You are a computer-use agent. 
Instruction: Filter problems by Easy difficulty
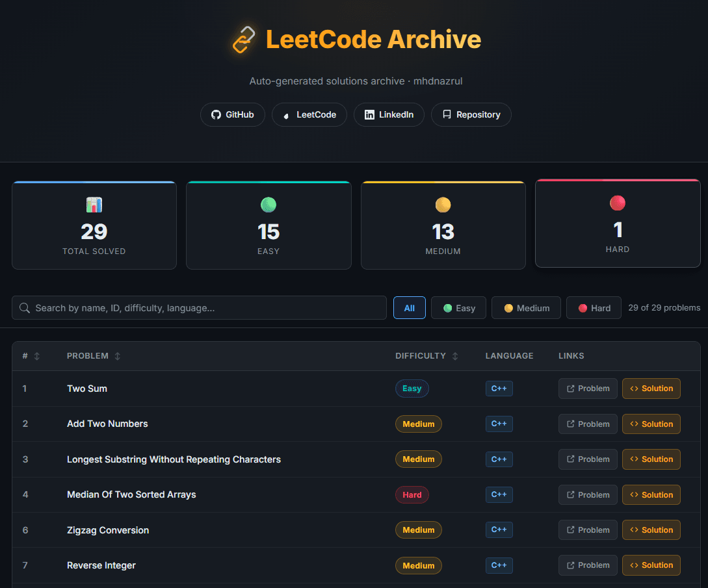[458, 308]
